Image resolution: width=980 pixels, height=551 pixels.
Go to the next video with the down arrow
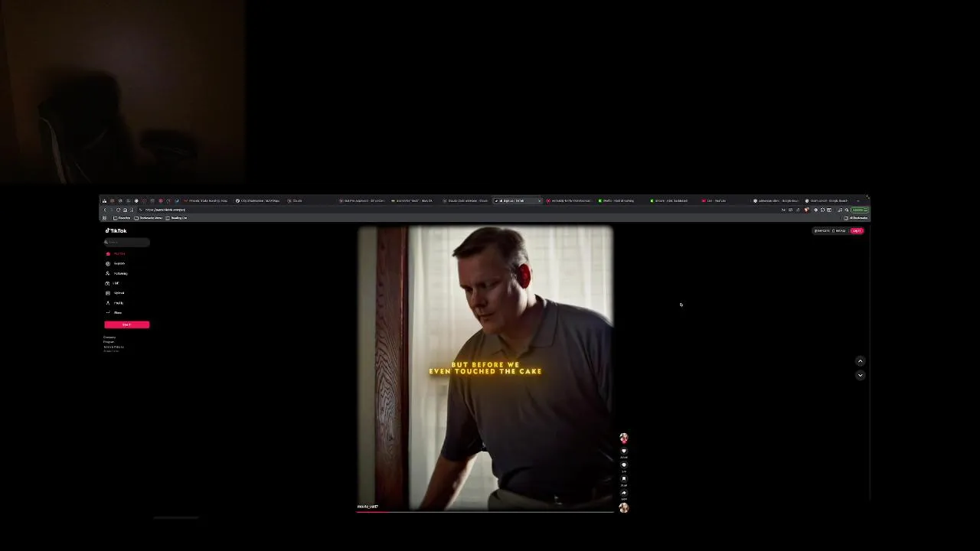pos(860,375)
